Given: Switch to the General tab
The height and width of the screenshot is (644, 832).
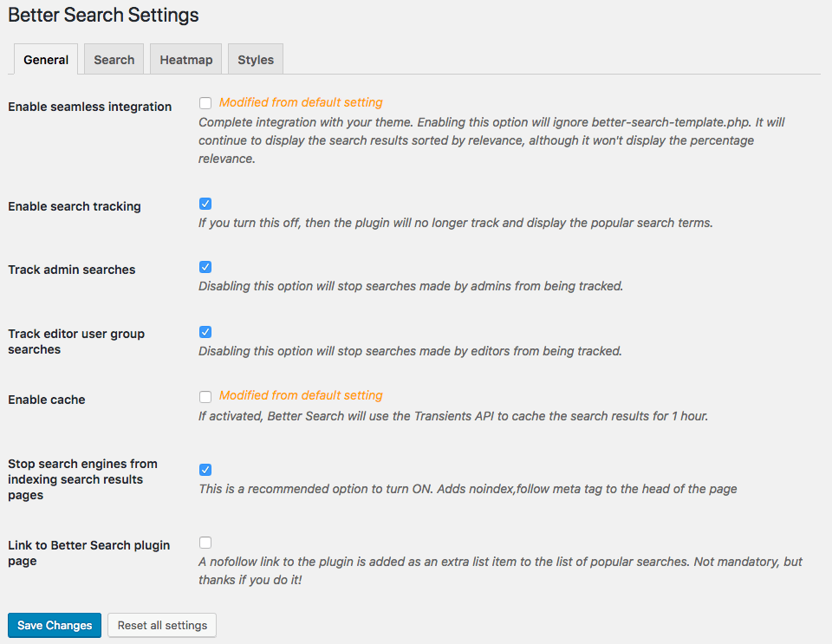Looking at the screenshot, I should pyautogui.click(x=46, y=60).
